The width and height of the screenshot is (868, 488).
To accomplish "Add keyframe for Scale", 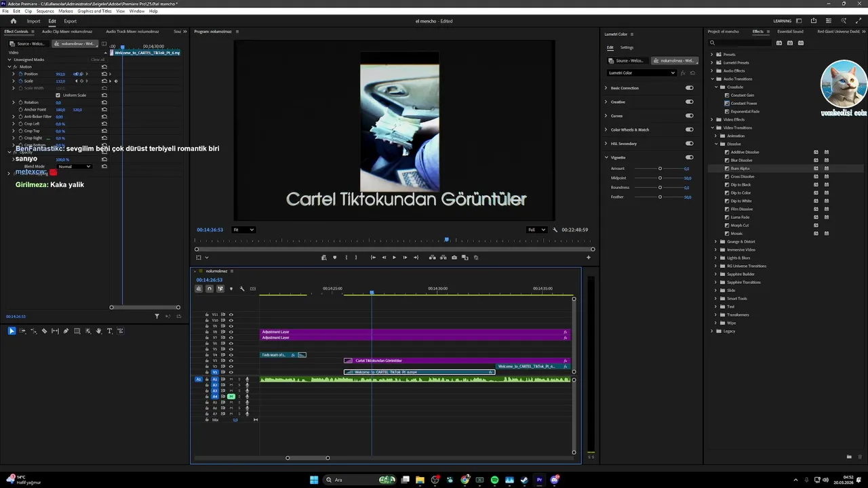I will (81, 81).
